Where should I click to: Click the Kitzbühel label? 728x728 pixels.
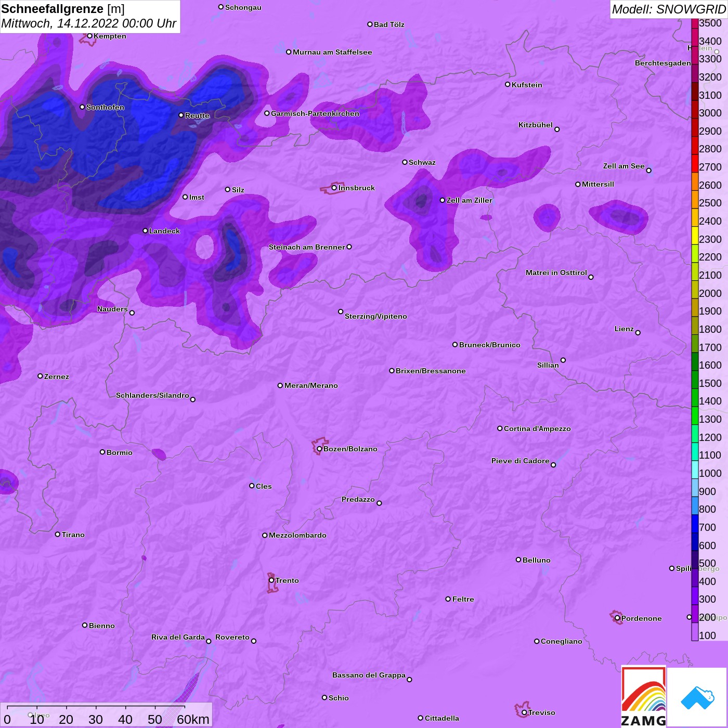(536, 125)
